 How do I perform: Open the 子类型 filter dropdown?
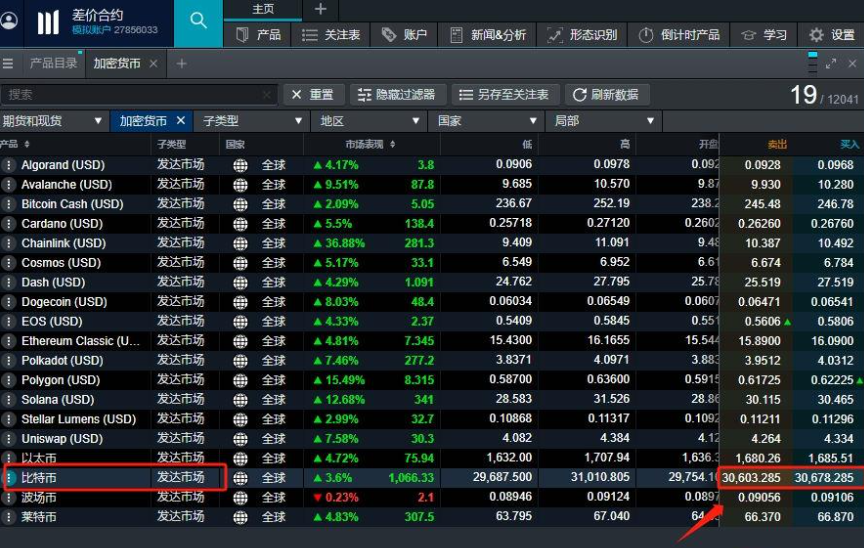[x=252, y=121]
